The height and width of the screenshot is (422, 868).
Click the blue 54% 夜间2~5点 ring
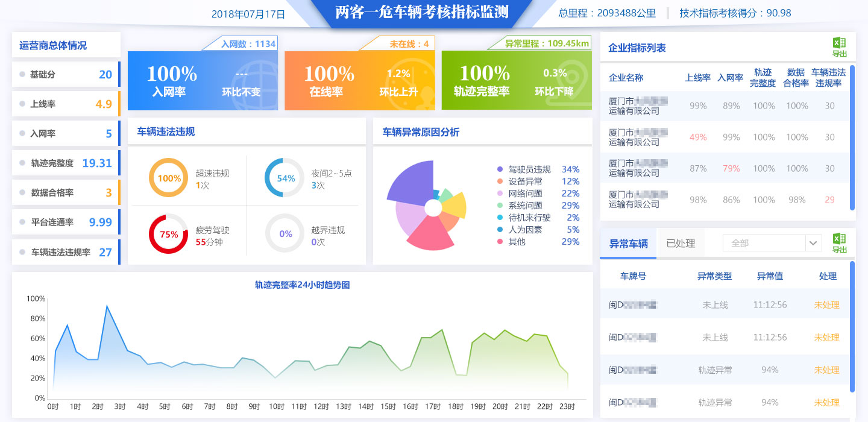point(285,178)
